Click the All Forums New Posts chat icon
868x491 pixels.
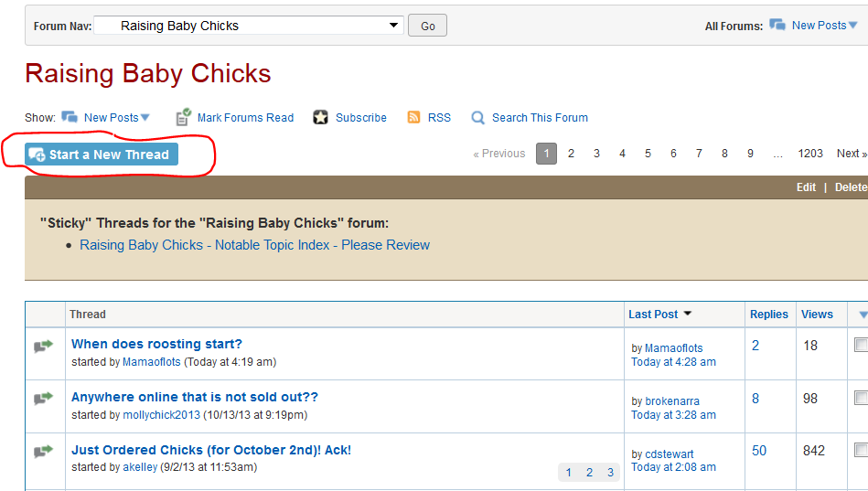point(777,25)
